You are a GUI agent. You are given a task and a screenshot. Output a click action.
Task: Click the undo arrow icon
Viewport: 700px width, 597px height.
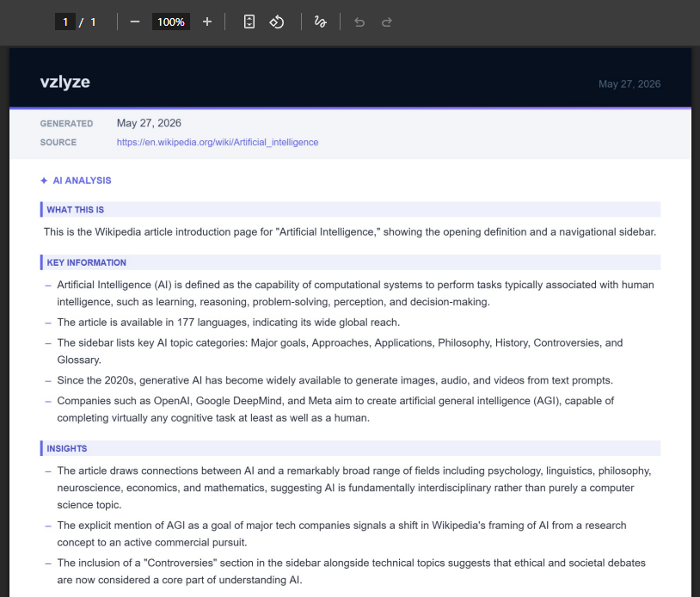click(359, 22)
